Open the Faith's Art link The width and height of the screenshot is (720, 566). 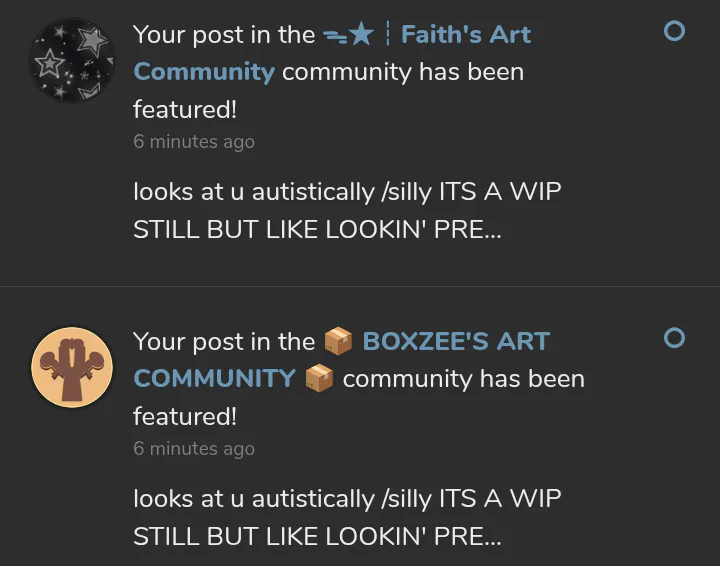(x=466, y=35)
